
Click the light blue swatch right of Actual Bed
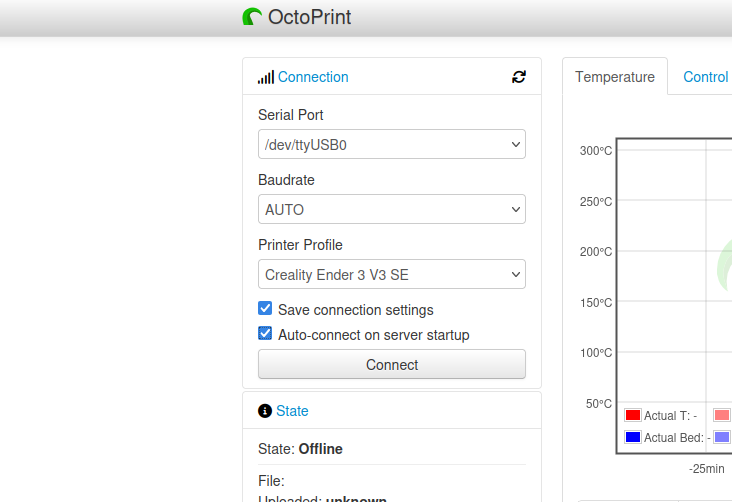coord(722,437)
